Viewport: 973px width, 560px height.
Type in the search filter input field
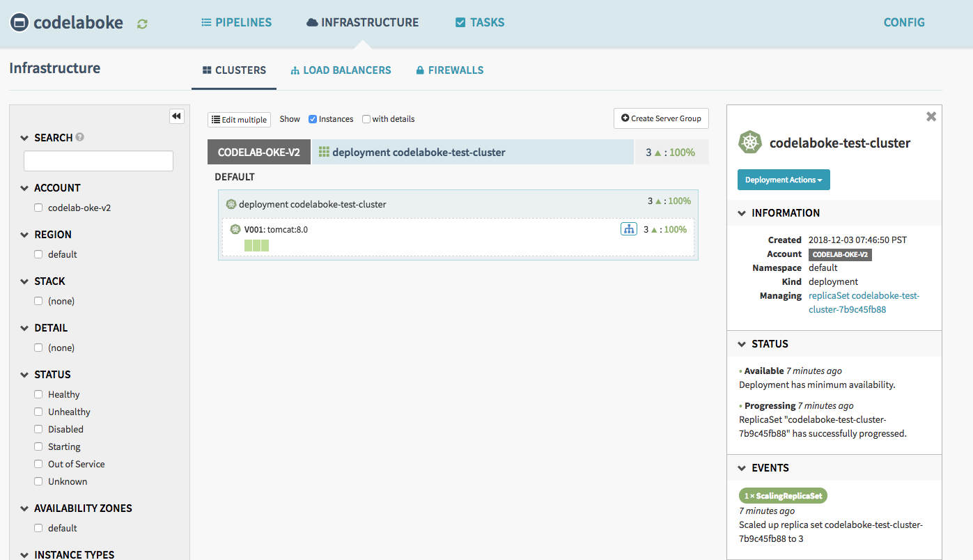point(98,161)
